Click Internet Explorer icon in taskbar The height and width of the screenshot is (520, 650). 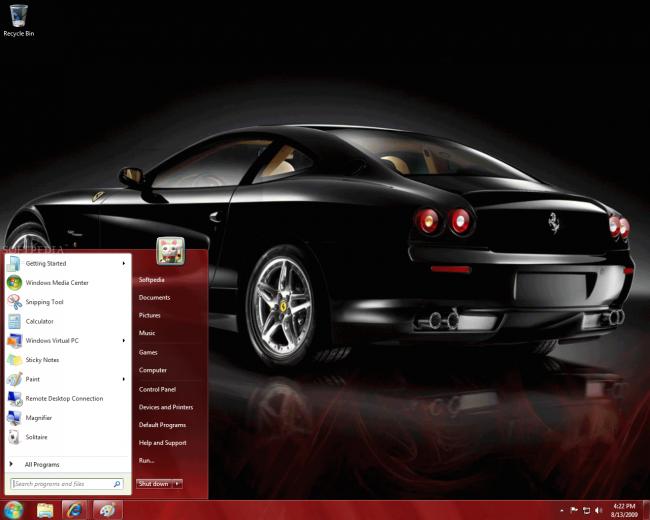75,510
